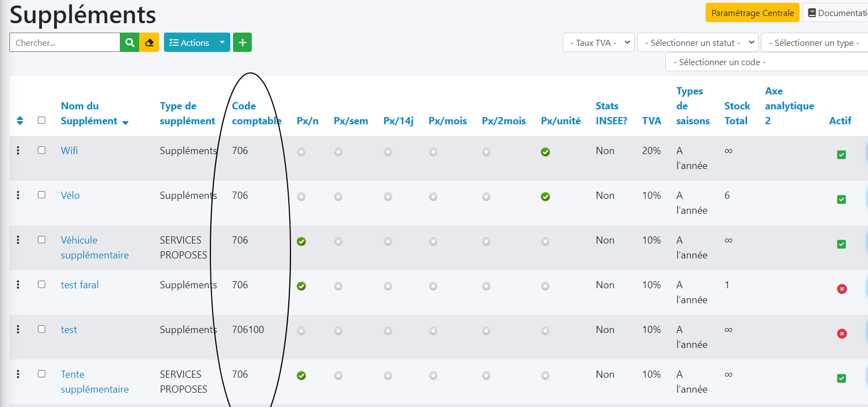Click the yellow eraser clear-search button
Screen dimensions: 868x407
(149, 43)
